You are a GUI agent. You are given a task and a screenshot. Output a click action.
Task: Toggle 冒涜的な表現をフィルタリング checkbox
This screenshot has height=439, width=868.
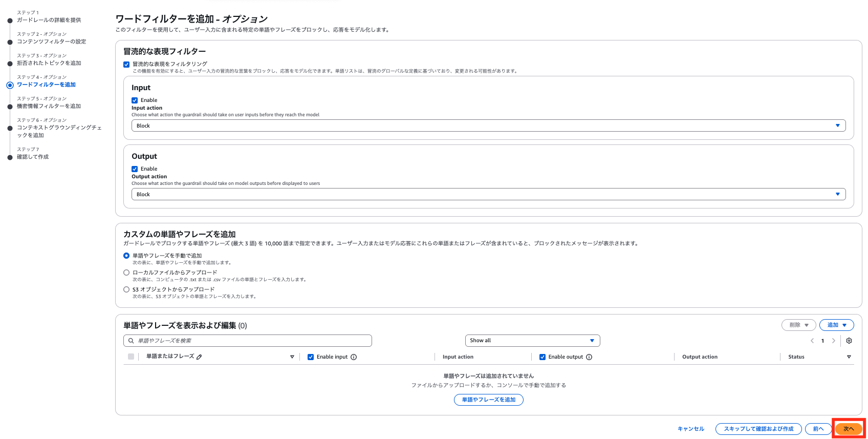[126, 65]
